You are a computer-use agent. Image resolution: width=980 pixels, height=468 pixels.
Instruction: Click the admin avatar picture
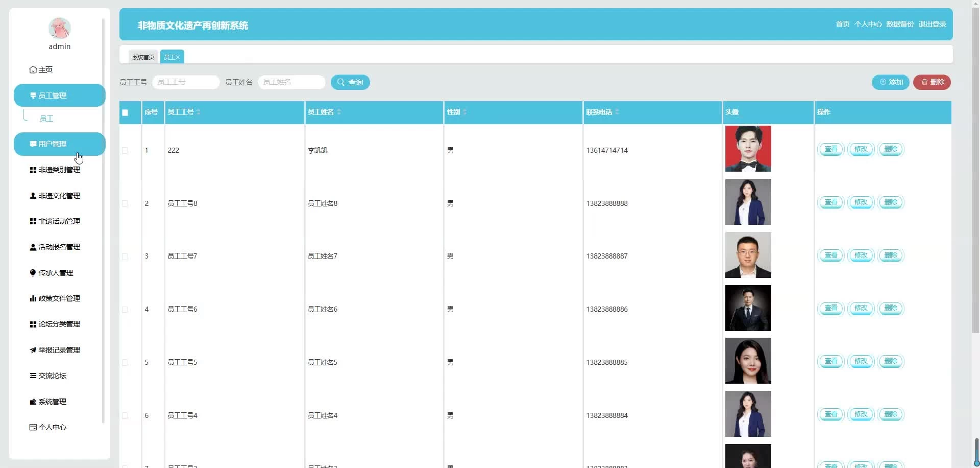(x=60, y=28)
